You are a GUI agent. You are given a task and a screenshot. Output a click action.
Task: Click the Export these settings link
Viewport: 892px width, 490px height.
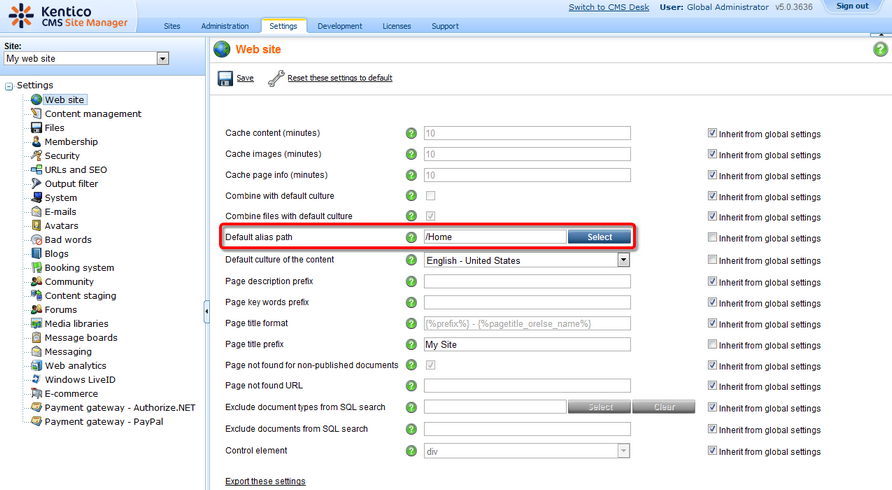tap(265, 481)
